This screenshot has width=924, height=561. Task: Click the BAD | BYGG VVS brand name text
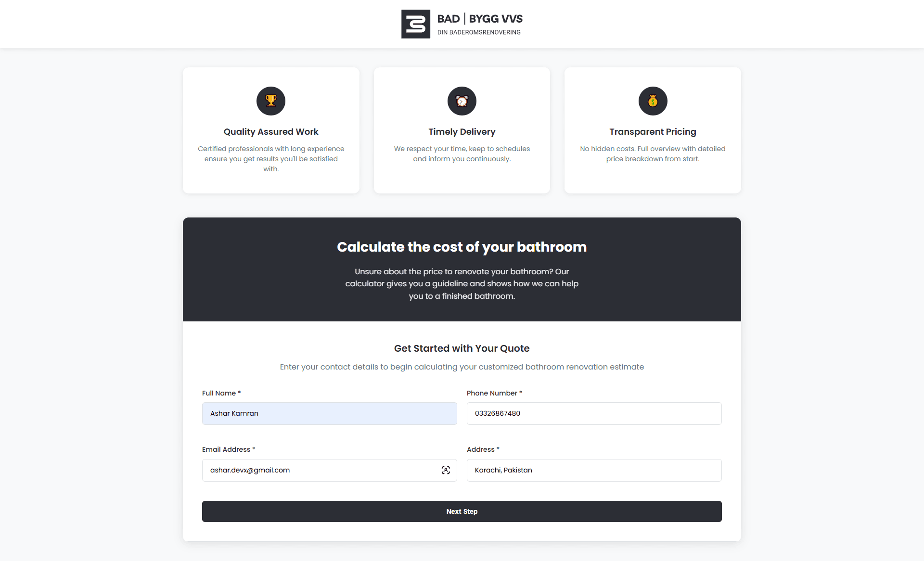[480, 19]
